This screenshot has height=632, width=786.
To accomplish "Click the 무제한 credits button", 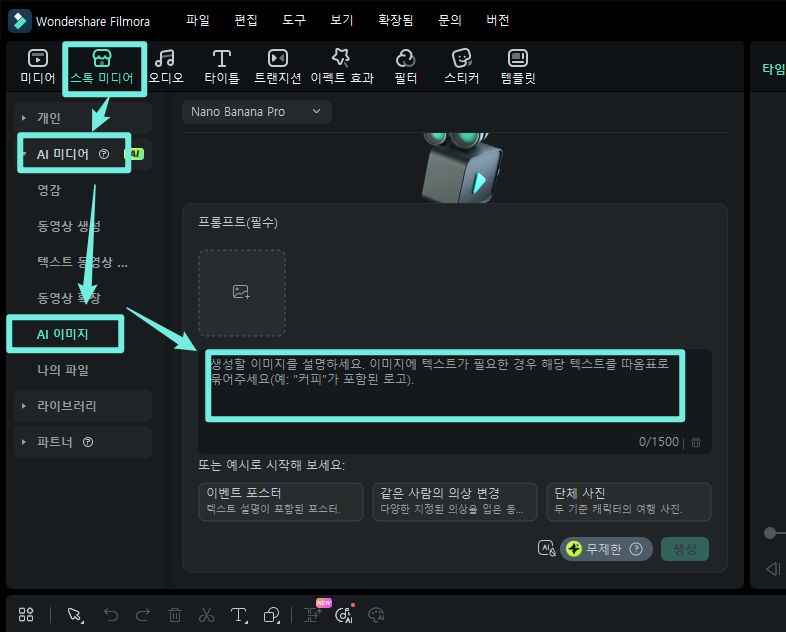I will point(606,549).
